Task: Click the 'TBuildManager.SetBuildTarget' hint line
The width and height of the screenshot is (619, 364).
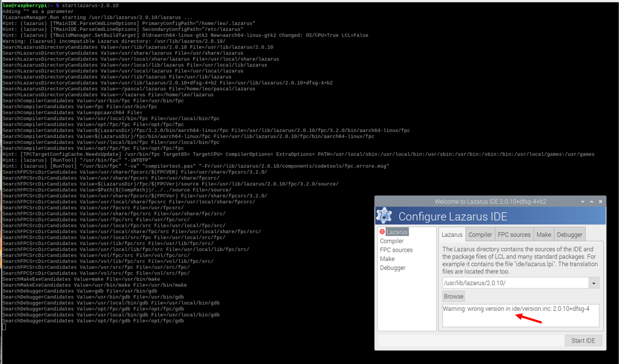Action: point(185,35)
